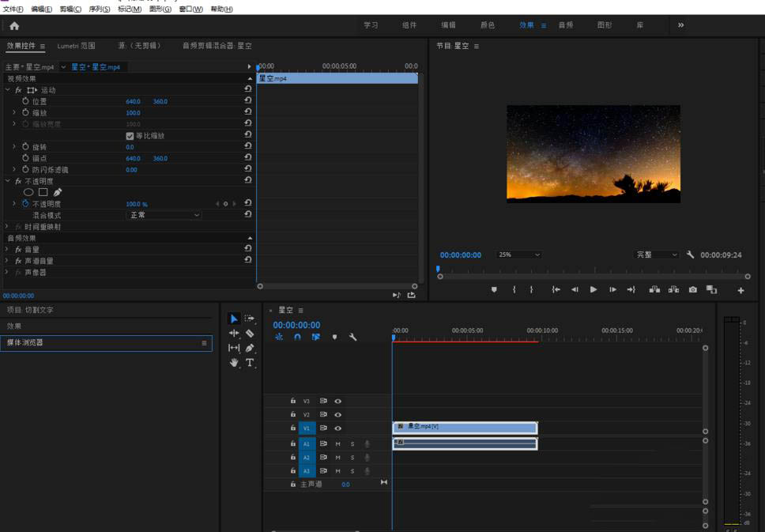Mute audio track A1

click(x=337, y=444)
